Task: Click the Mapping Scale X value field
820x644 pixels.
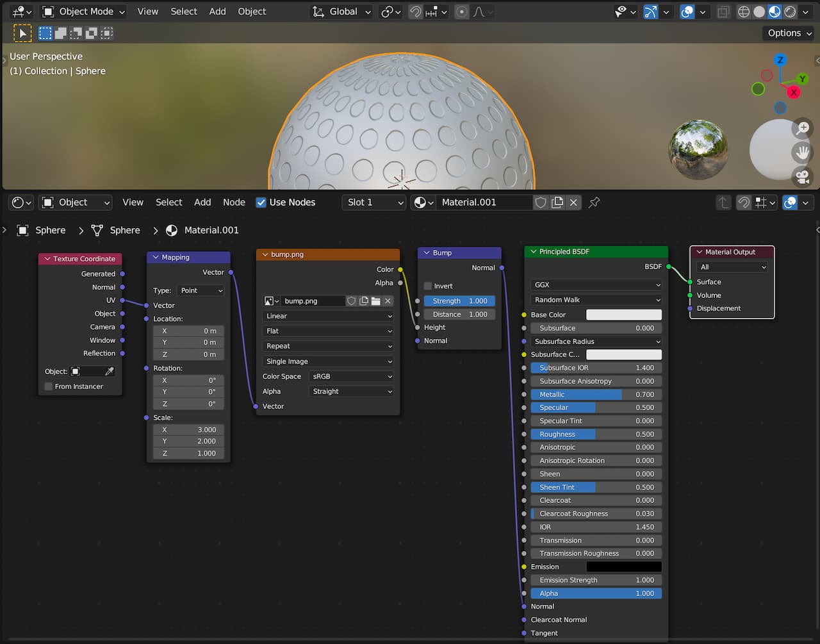Action: 188,430
